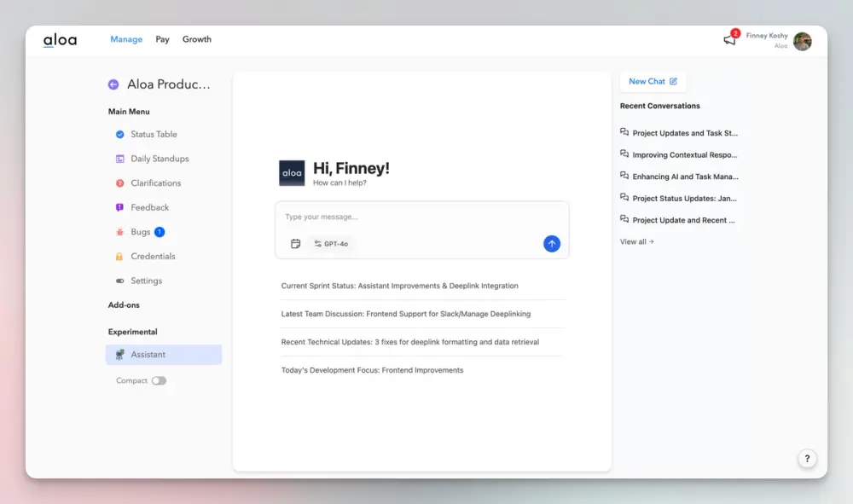Image resolution: width=853 pixels, height=504 pixels.
Task: Click the Experimental heading
Action: pyautogui.click(x=133, y=332)
